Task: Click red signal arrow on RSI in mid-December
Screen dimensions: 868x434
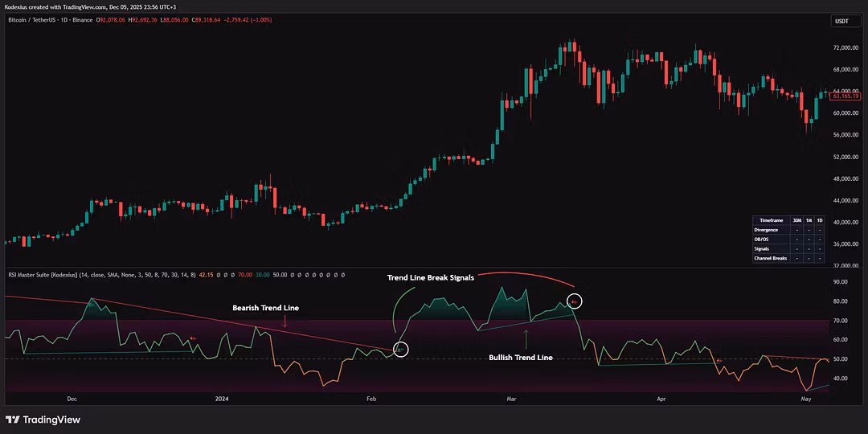Action: (192, 338)
